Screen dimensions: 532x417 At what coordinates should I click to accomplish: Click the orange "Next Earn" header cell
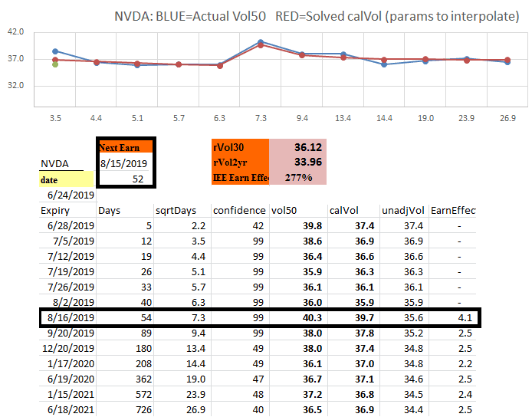click(x=125, y=147)
